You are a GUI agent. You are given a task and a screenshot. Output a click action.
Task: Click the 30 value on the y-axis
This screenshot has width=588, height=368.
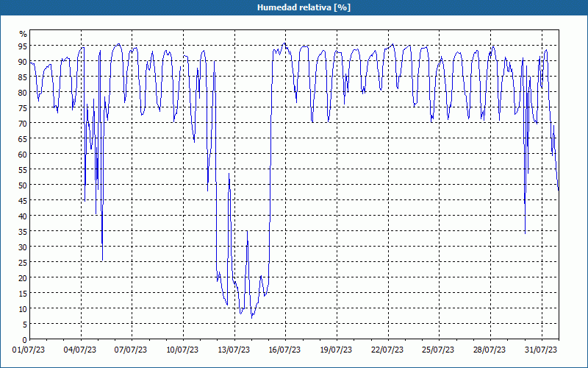(23, 247)
